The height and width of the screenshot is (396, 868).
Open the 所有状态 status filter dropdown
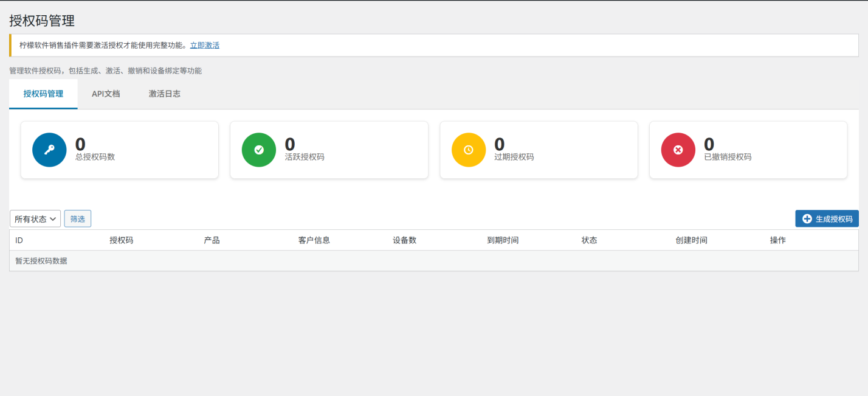pyautogui.click(x=35, y=219)
